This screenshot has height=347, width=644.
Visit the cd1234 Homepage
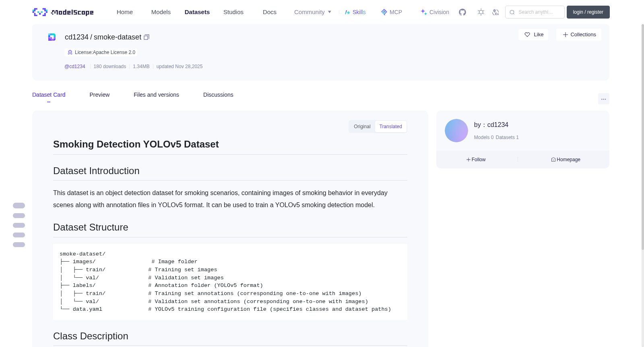click(566, 160)
